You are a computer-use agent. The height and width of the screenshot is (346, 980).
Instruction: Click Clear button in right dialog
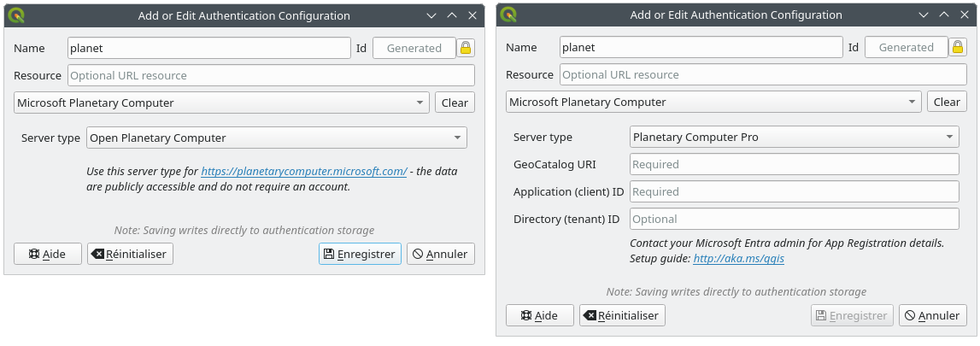pyautogui.click(x=947, y=103)
